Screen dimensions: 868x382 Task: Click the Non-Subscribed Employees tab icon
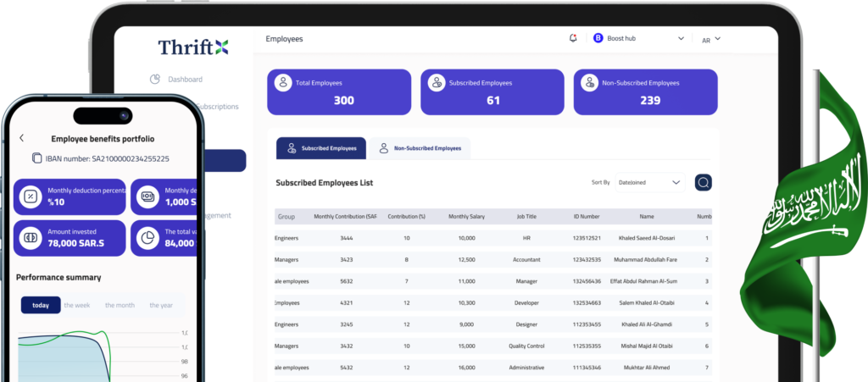(383, 148)
